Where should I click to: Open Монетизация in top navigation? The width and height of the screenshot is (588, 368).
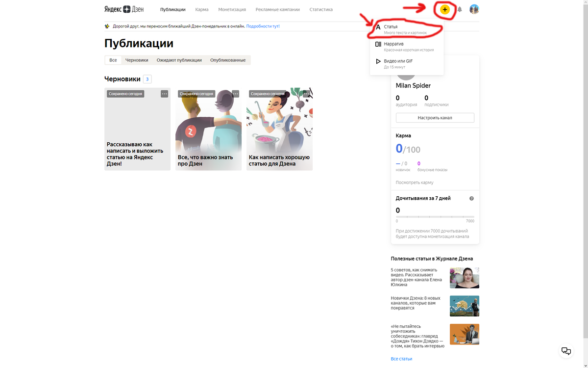232,9
